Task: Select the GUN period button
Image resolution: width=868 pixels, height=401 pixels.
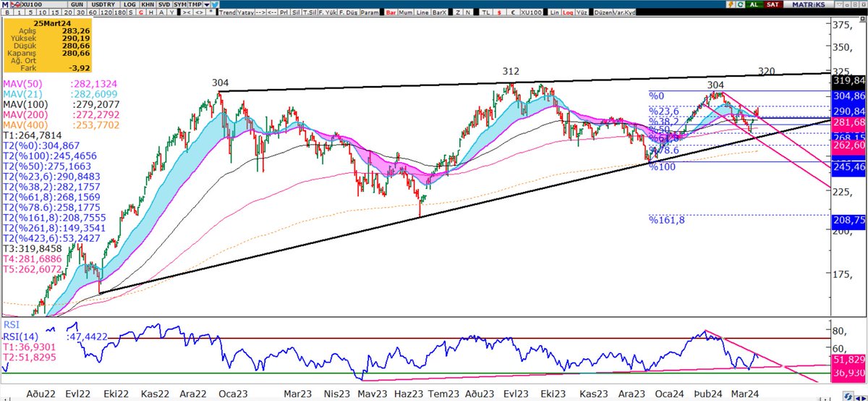Action: [77, 4]
